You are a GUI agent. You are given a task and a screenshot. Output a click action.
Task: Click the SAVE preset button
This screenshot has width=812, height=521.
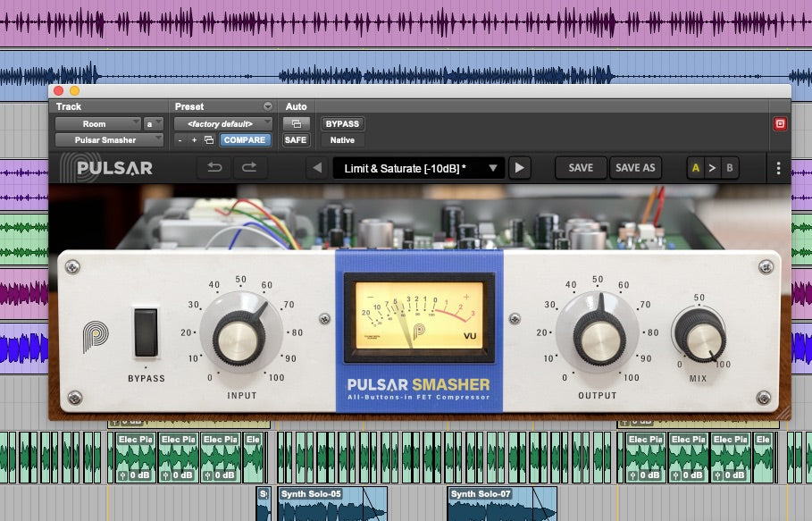pos(581,168)
